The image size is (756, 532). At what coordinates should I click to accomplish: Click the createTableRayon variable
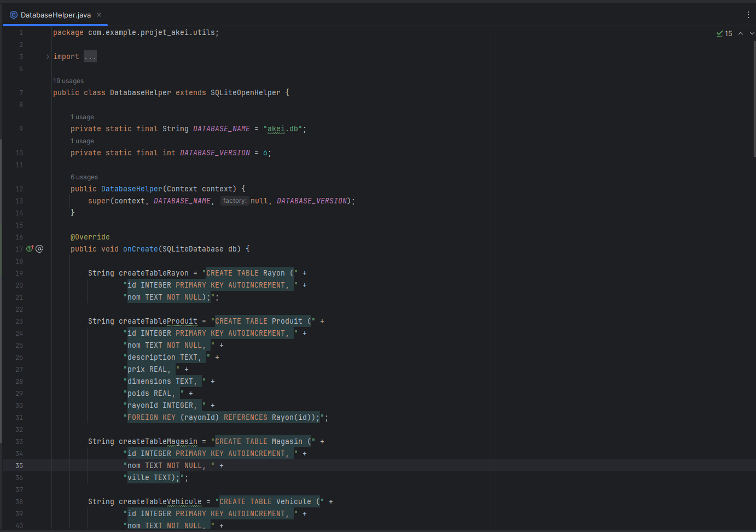(154, 273)
